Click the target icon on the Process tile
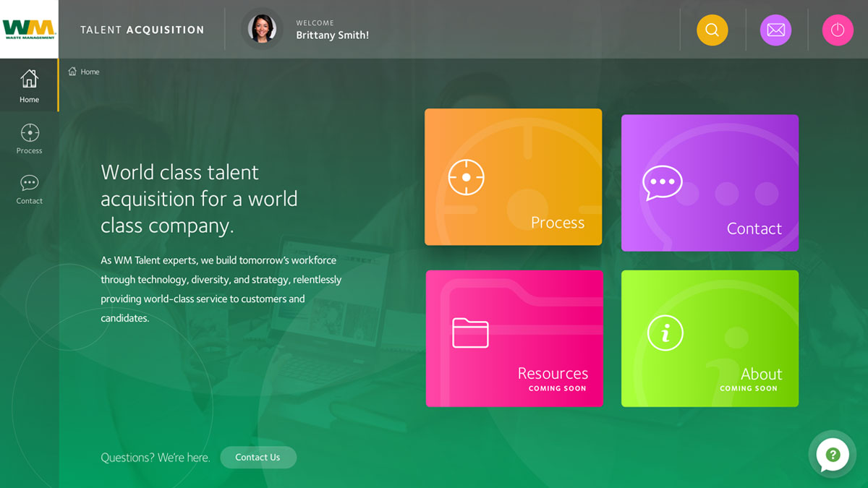Viewport: 868px width, 488px height. tap(467, 176)
